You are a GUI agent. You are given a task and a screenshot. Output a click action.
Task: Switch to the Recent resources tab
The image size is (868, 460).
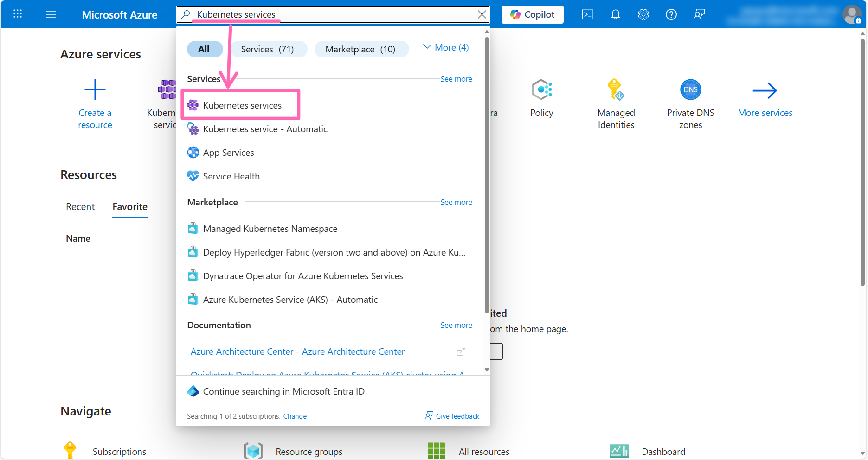coord(80,207)
